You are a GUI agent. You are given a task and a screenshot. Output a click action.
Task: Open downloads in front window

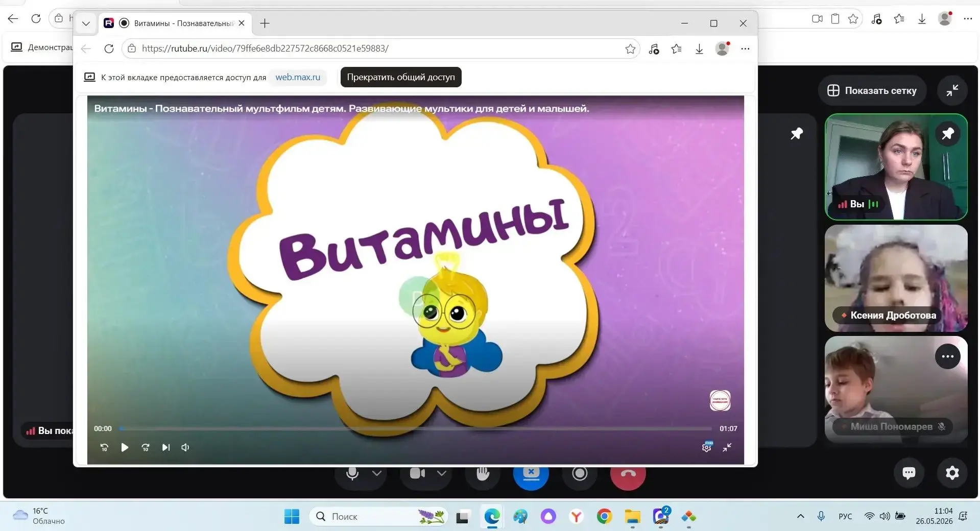click(699, 49)
